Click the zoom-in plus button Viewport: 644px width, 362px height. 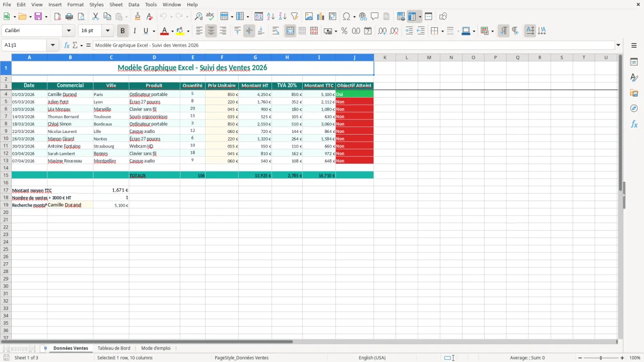(x=623, y=358)
